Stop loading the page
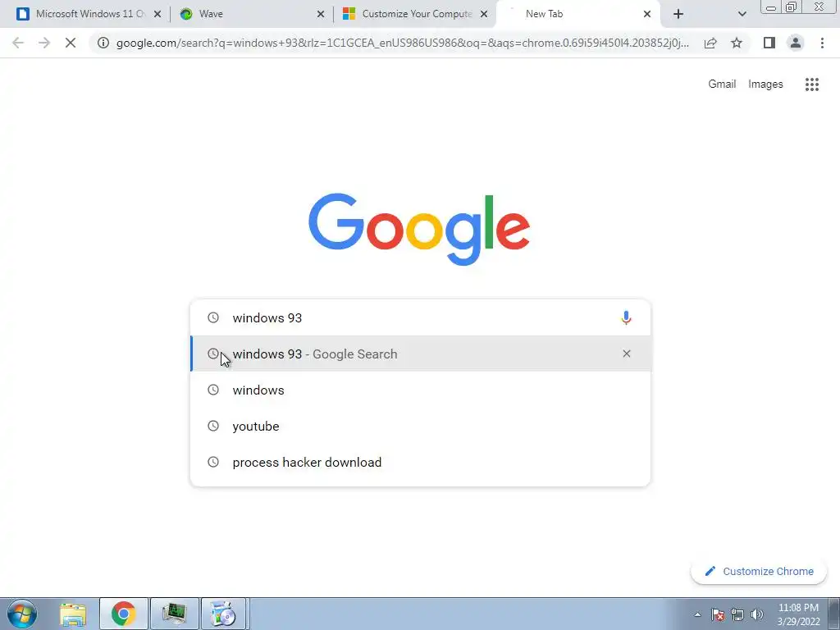The image size is (840, 630). pyautogui.click(x=71, y=43)
